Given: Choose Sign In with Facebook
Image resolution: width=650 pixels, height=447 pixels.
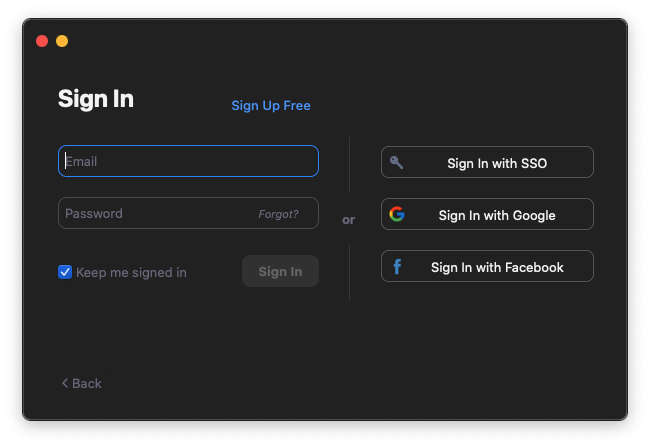Looking at the screenshot, I should 487,266.
